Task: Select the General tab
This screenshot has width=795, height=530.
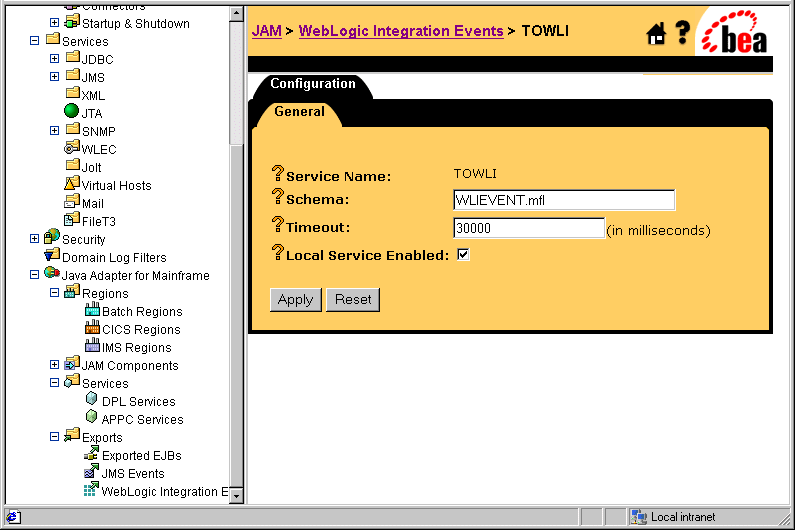Action: (x=299, y=112)
